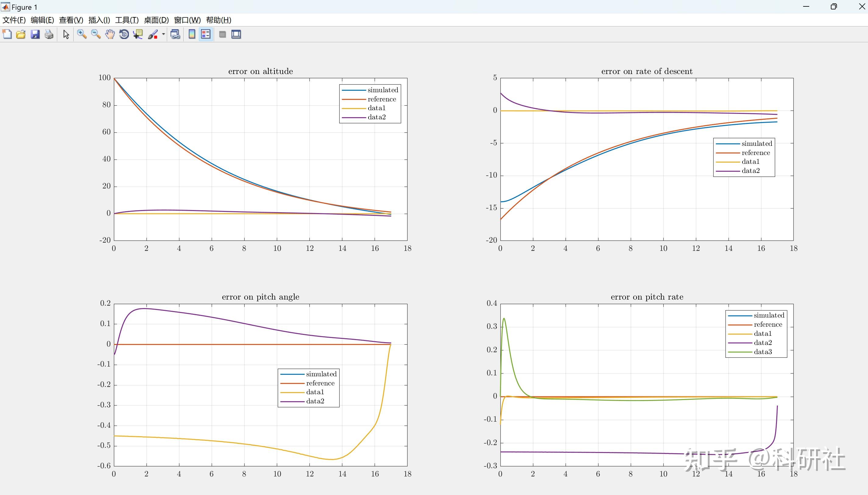Open the 插入(I) menu
The height and width of the screenshot is (495, 868).
99,20
